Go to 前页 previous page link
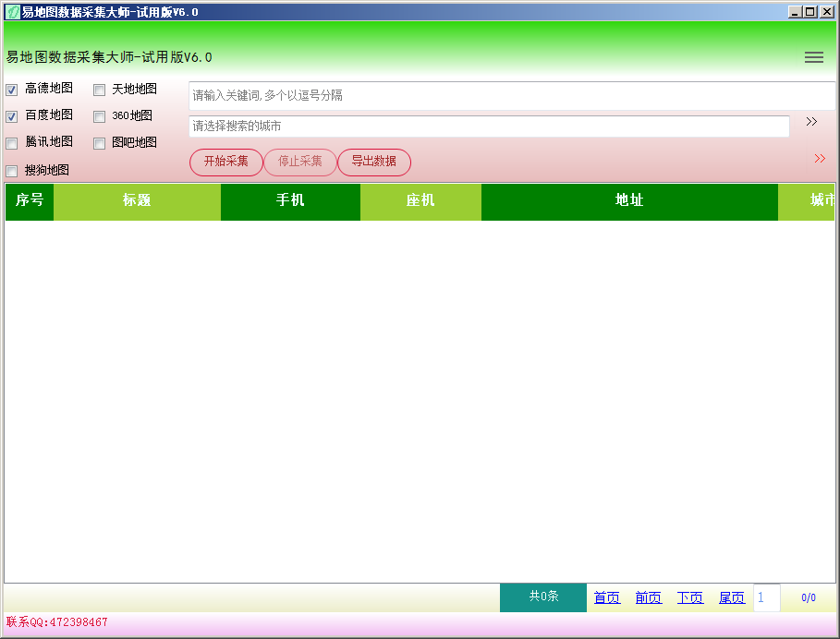Screen dimensions: 840x639 point(649,597)
